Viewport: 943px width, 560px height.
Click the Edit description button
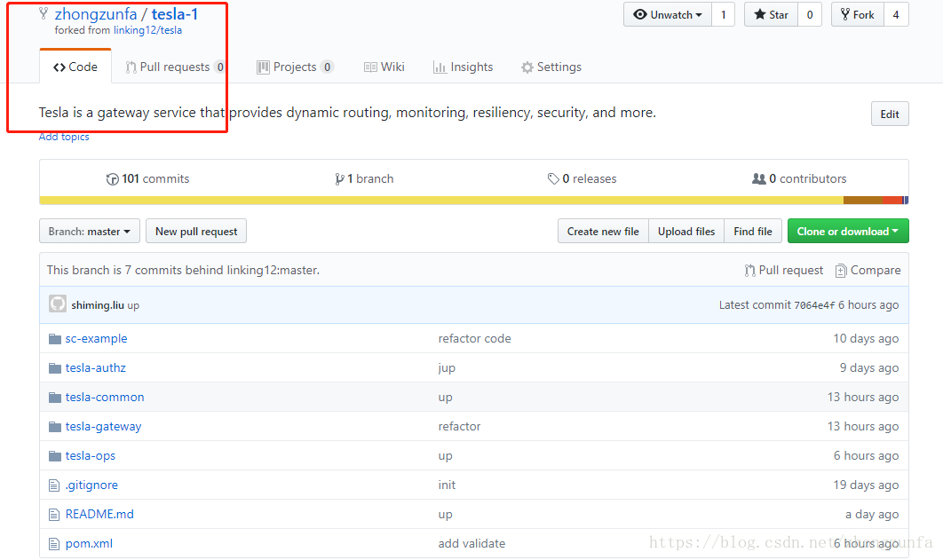890,114
